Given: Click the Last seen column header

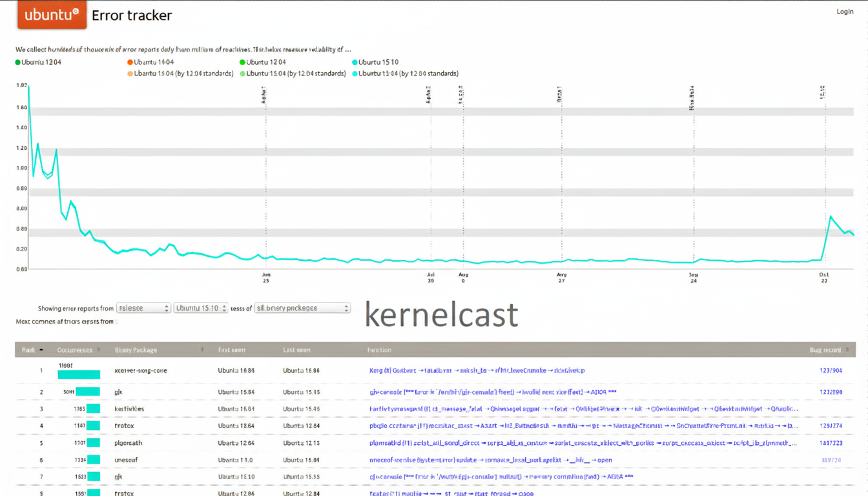Looking at the screenshot, I should (x=296, y=350).
